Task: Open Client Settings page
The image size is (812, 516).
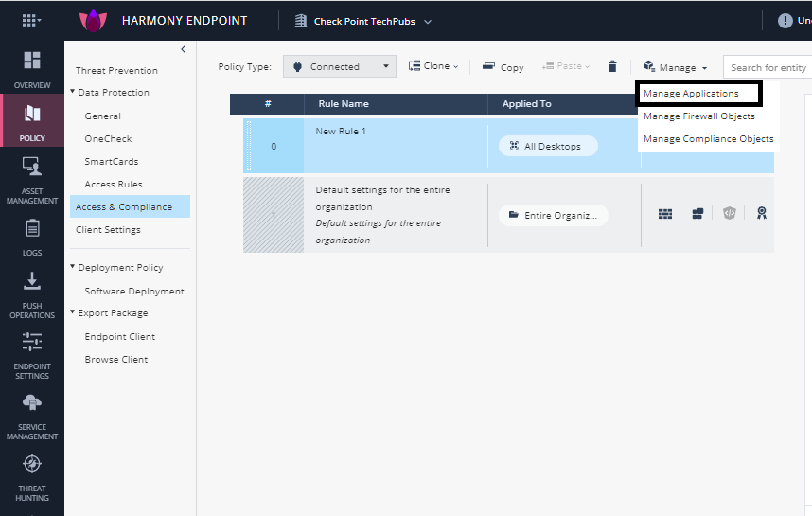Action: click(x=108, y=229)
